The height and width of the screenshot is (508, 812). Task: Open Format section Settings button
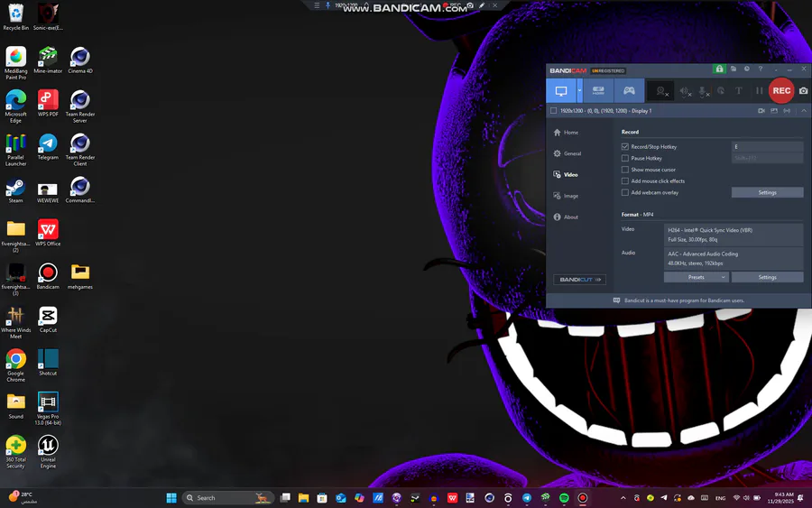click(768, 278)
